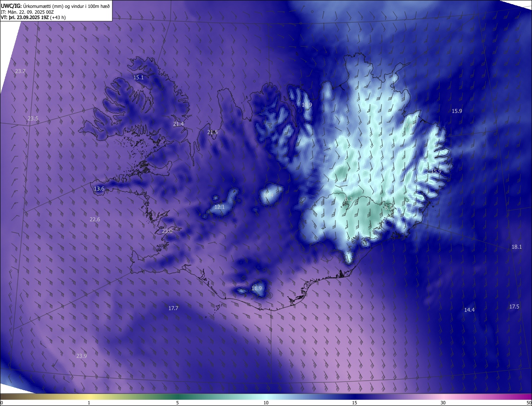Click the 50 tick on the color scale

point(529,403)
